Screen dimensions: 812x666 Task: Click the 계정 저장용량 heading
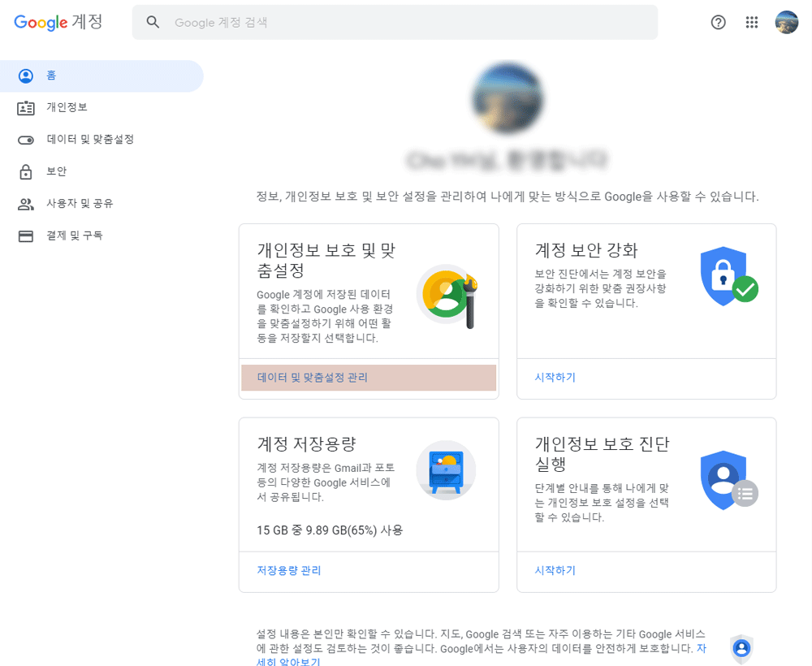coord(307,443)
